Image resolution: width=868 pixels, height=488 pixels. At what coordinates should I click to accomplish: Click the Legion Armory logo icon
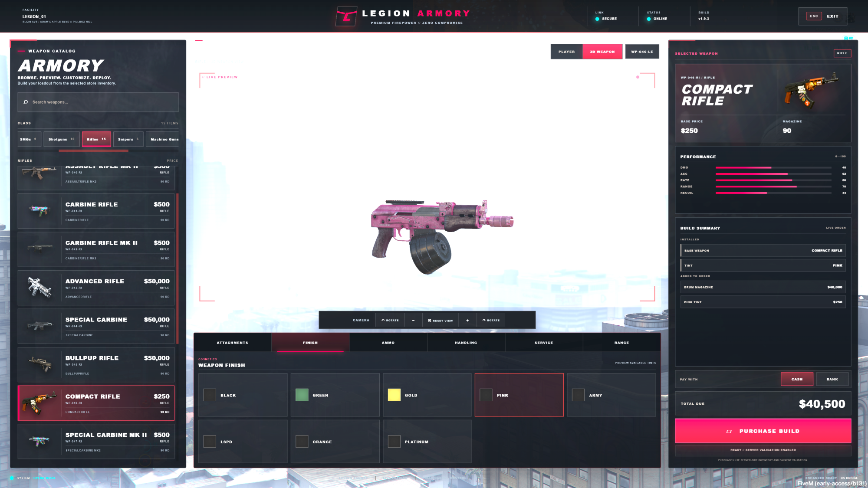click(346, 16)
